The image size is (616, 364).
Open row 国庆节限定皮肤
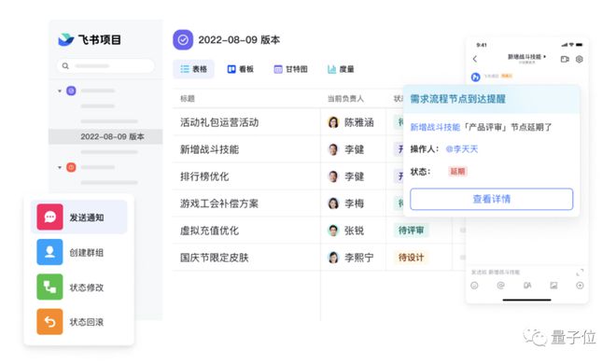click(215, 258)
